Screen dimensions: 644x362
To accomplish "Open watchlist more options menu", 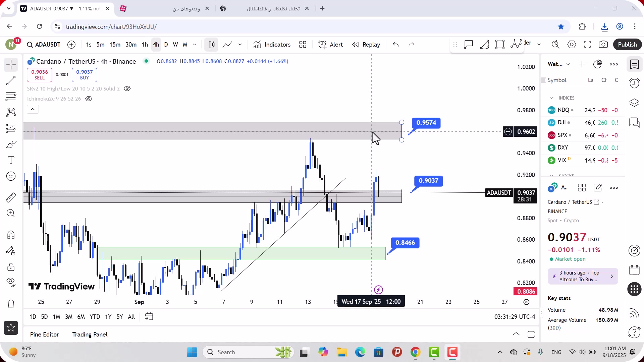I will 614,64.
